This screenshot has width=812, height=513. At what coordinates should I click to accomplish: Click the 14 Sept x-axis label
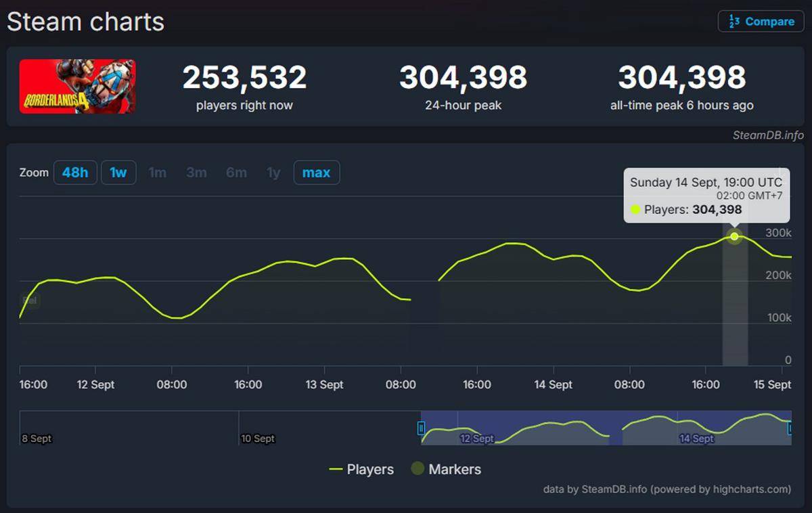pos(553,384)
